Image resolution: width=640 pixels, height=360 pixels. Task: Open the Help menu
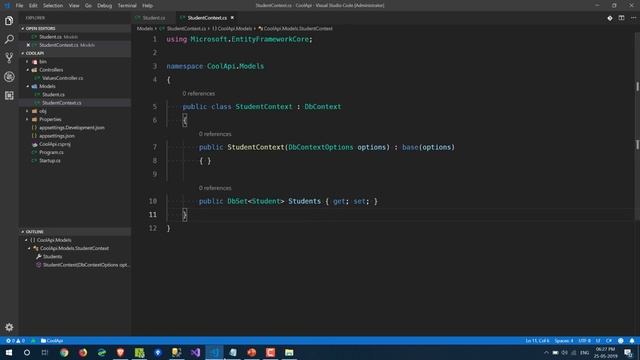(148, 6)
